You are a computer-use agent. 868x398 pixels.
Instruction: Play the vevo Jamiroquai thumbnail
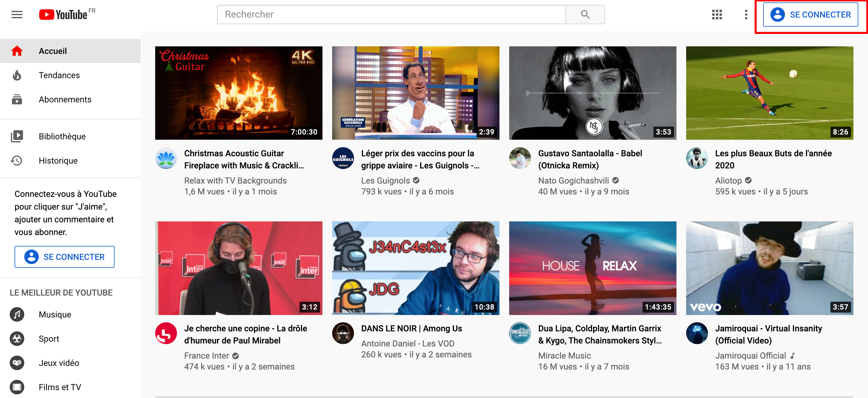[770, 268]
